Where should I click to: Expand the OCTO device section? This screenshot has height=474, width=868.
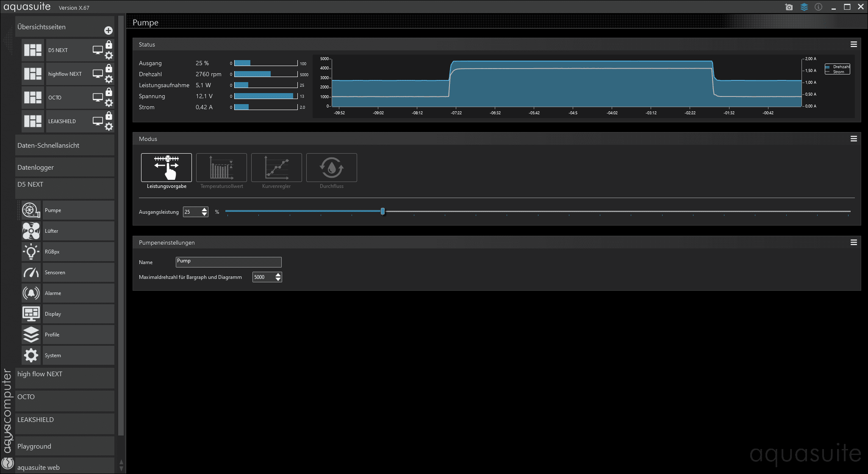click(x=65, y=400)
